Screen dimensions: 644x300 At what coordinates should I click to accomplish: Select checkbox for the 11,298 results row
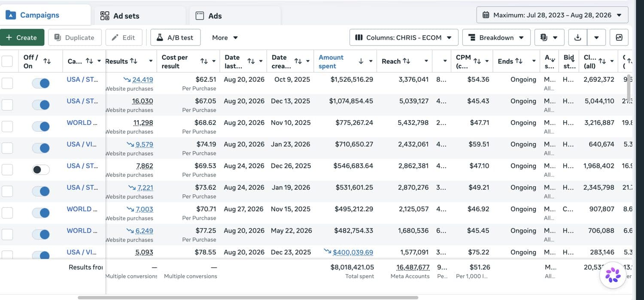click(x=7, y=126)
